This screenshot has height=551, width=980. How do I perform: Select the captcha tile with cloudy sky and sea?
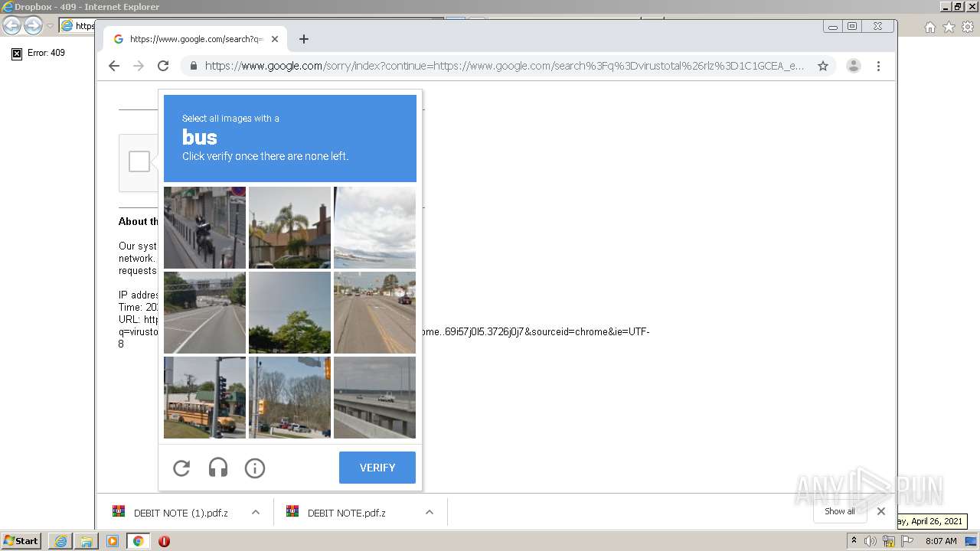[x=375, y=227]
